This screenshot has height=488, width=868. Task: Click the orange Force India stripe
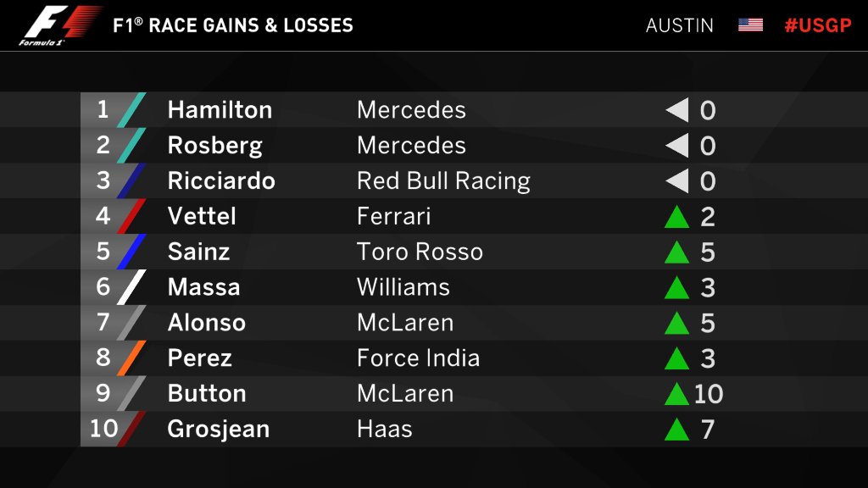click(131, 358)
